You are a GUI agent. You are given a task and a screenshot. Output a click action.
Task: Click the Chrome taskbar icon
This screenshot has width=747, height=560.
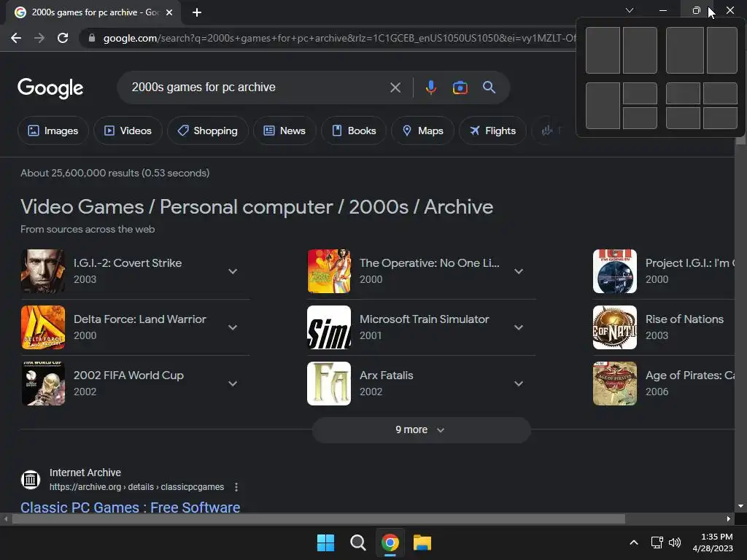(390, 542)
